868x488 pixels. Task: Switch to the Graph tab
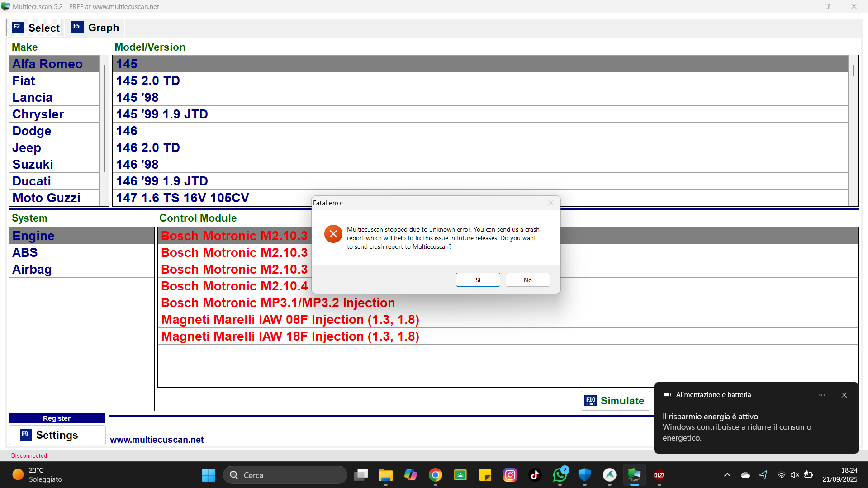point(95,28)
